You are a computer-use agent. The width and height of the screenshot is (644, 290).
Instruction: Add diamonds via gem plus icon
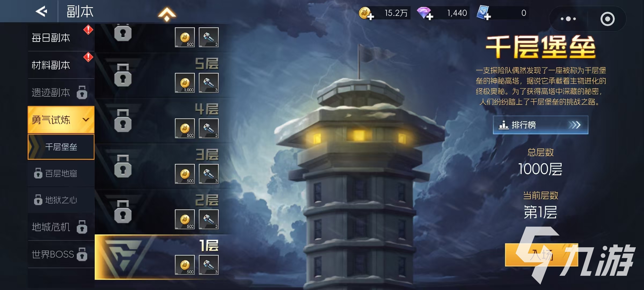click(425, 13)
